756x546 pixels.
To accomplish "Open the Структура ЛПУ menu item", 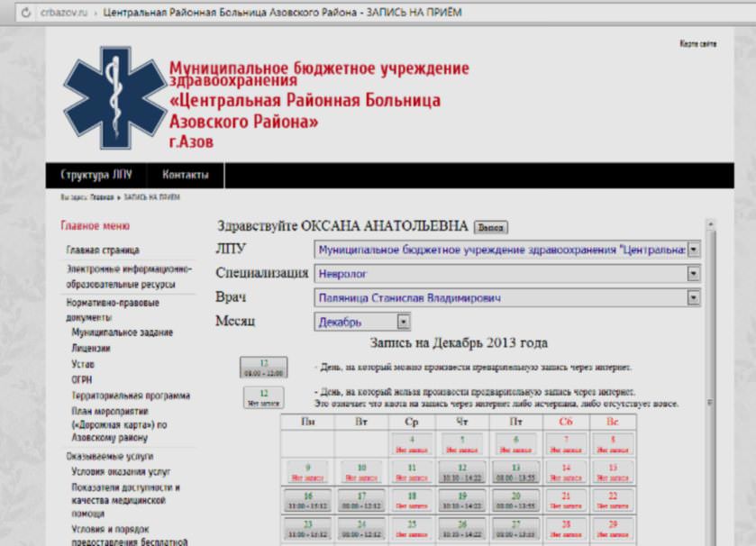I will 96,175.
